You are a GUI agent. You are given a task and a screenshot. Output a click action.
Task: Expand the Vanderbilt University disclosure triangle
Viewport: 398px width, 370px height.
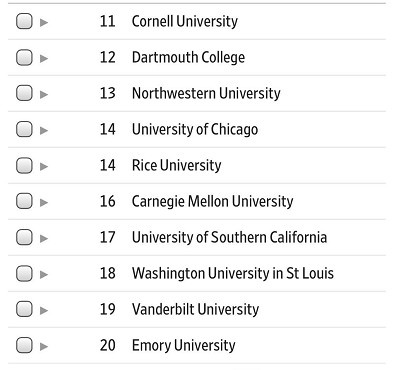tap(44, 311)
